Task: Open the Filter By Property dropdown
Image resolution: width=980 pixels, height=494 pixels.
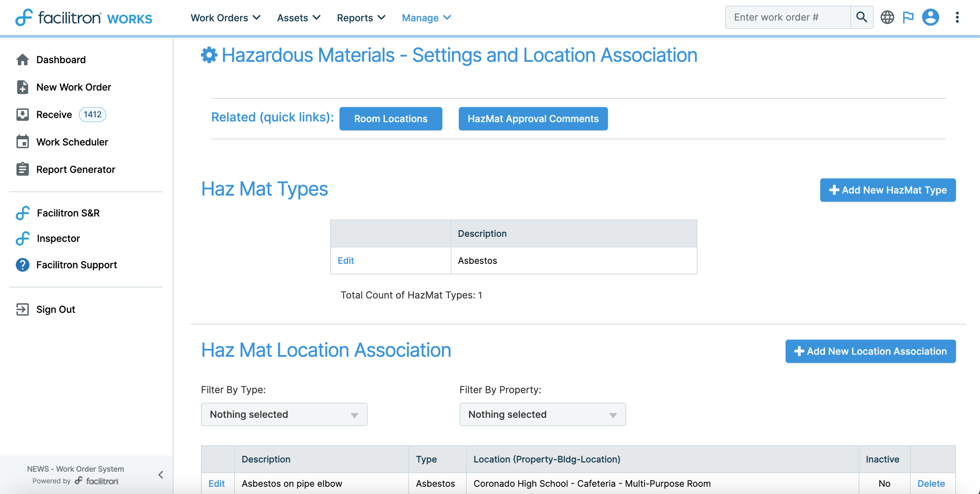Action: (542, 414)
